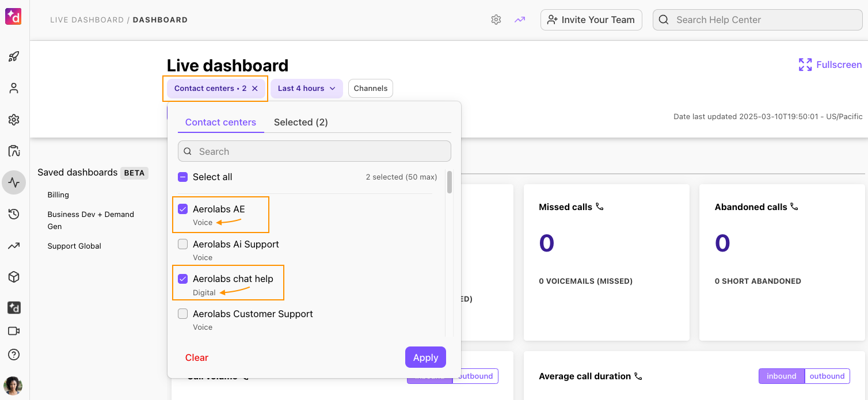
Task: Click the Fullscreen expand icon
Action: click(x=805, y=64)
